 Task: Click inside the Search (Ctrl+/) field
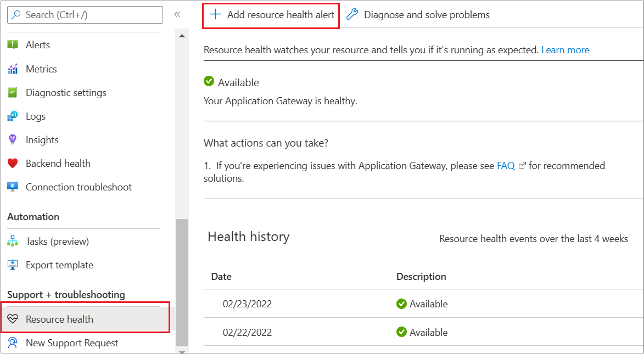tap(85, 15)
